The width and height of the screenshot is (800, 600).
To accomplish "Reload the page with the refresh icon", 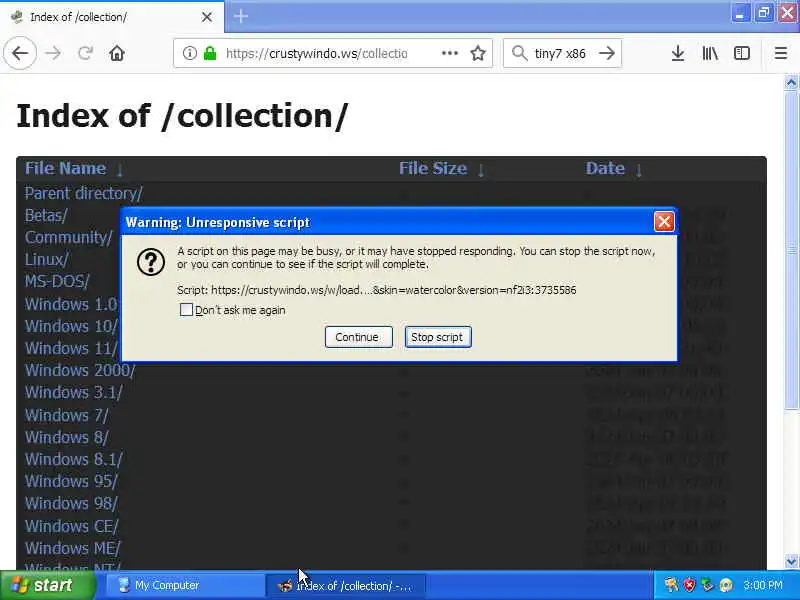I will (x=85, y=53).
